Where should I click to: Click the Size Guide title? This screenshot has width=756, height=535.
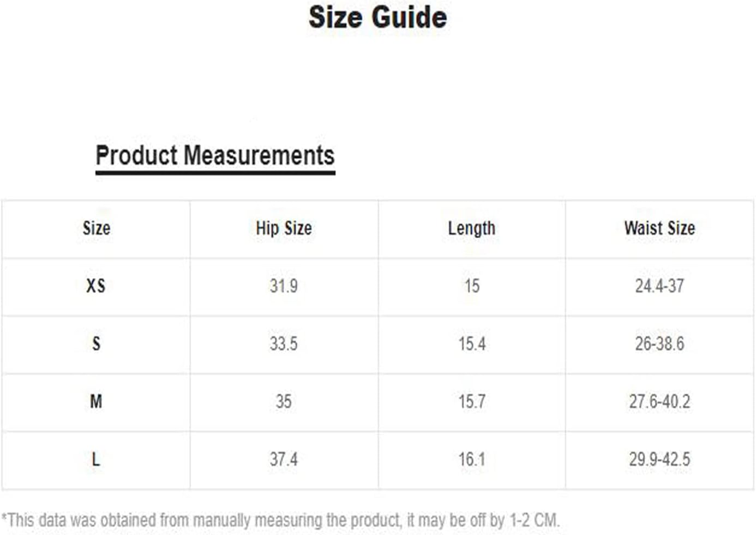point(377,17)
